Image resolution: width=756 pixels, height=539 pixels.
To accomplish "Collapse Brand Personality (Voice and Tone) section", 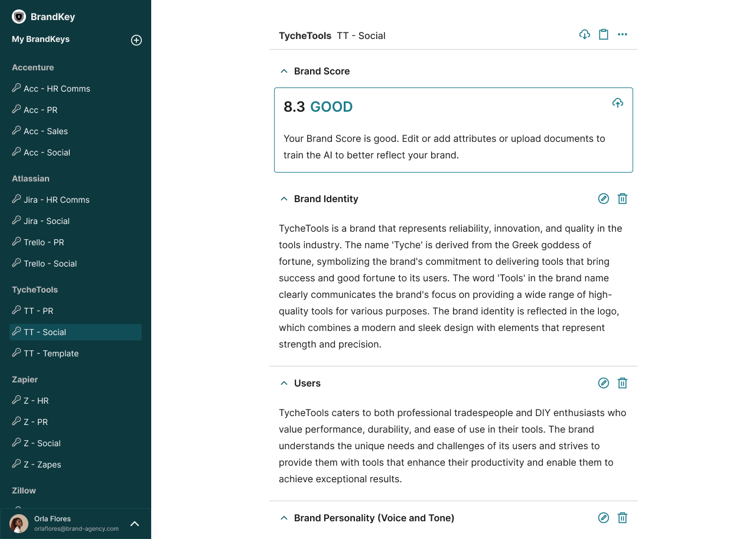I will [284, 518].
